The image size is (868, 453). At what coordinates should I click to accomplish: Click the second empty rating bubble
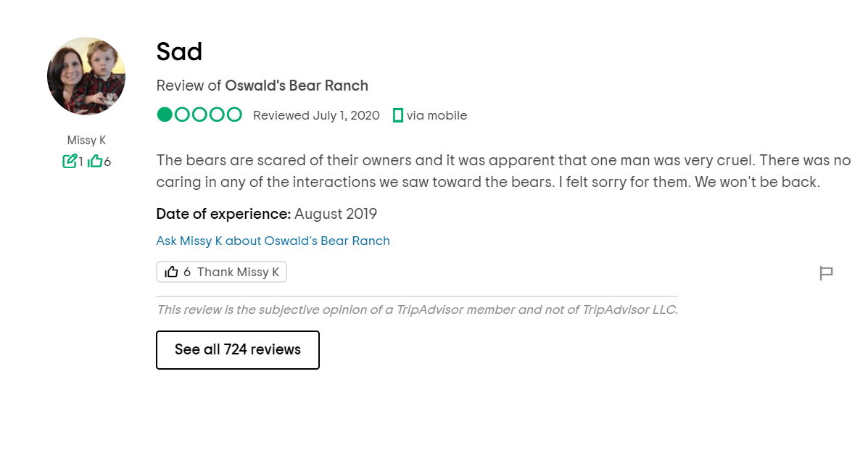tap(182, 115)
